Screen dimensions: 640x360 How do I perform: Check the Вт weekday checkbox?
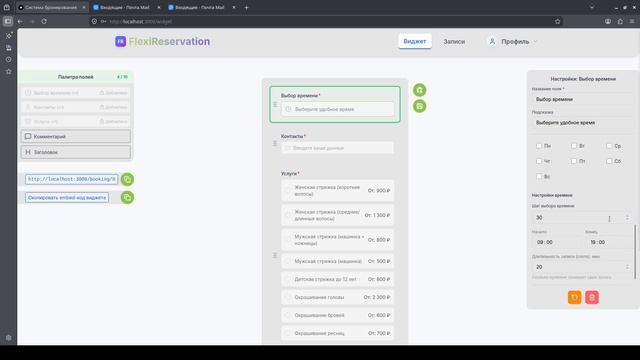click(574, 146)
